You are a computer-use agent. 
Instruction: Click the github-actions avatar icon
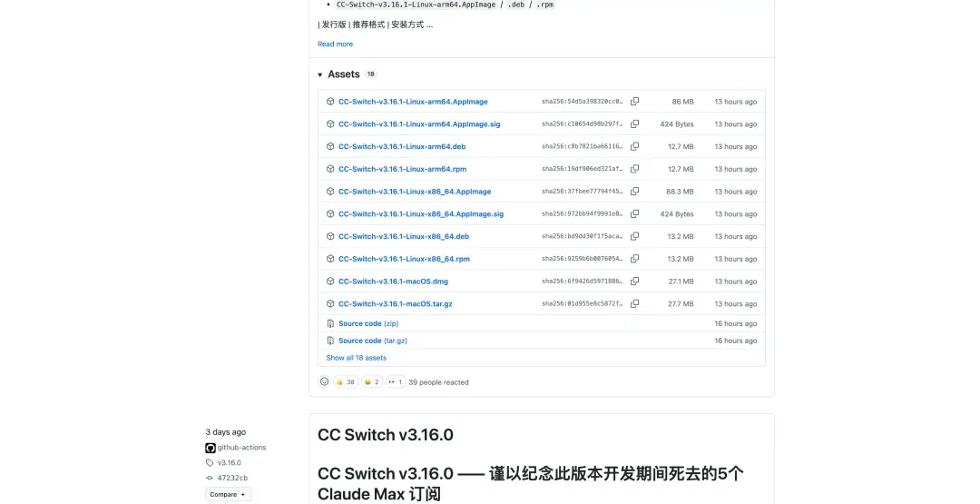tap(211, 448)
